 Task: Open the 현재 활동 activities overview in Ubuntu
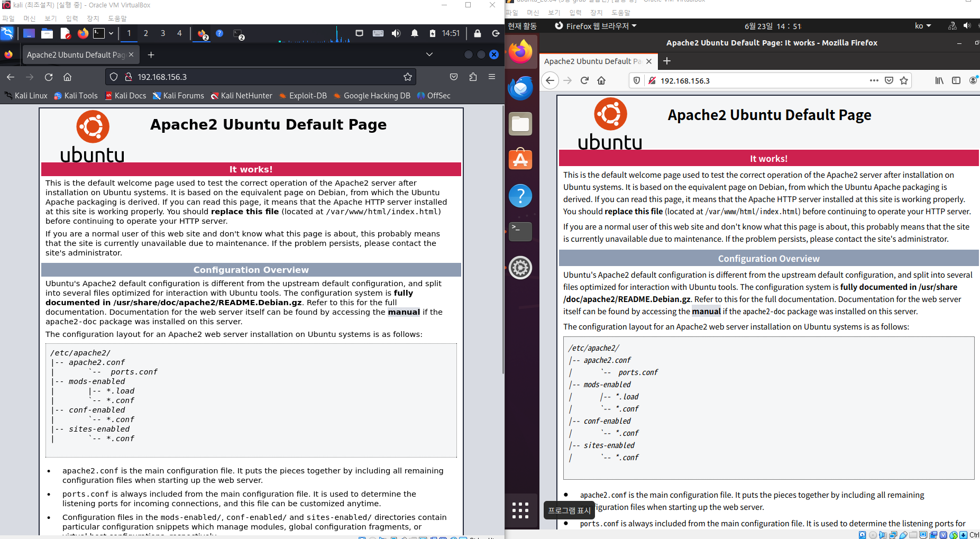click(x=522, y=26)
